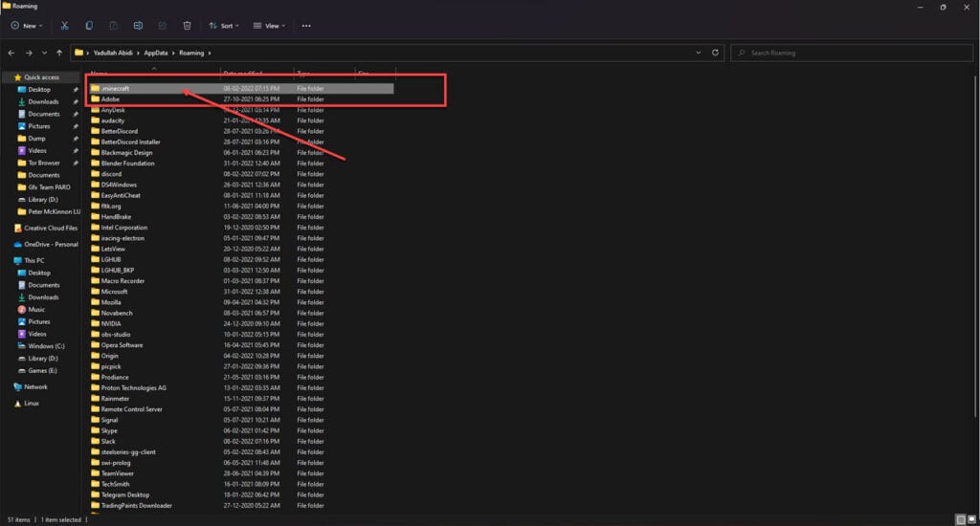Viewport: 980px width, 526px height.
Task: Open Tor Browser in sidebar
Action: point(44,163)
